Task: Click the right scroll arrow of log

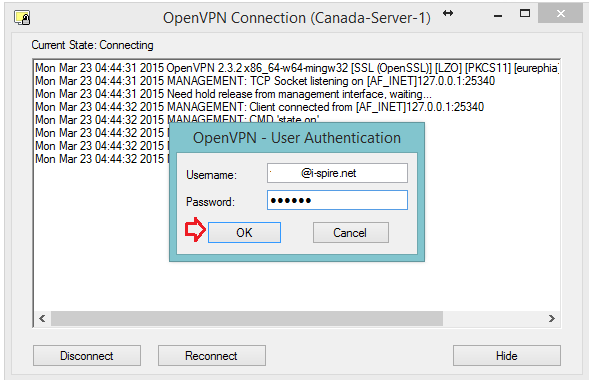Action: (551, 319)
